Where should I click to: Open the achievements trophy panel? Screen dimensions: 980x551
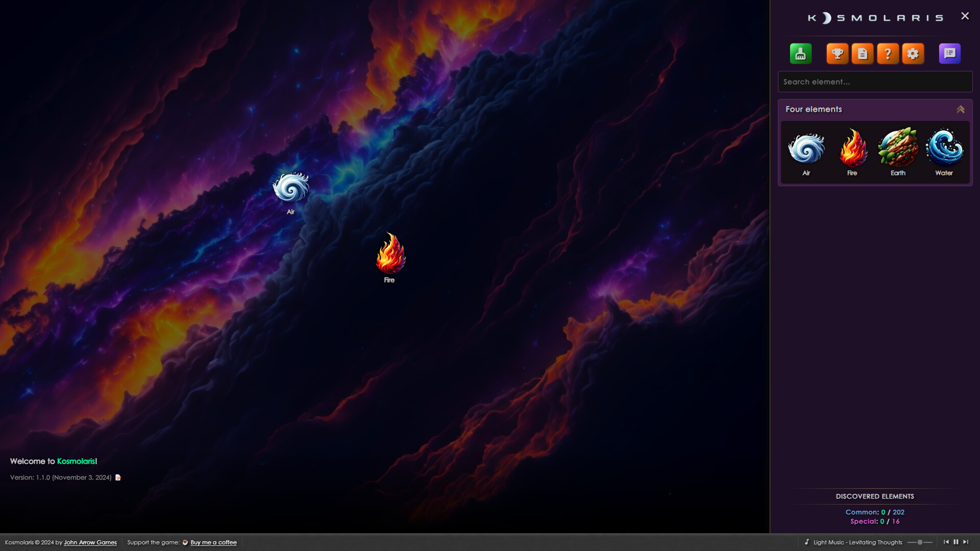click(837, 53)
